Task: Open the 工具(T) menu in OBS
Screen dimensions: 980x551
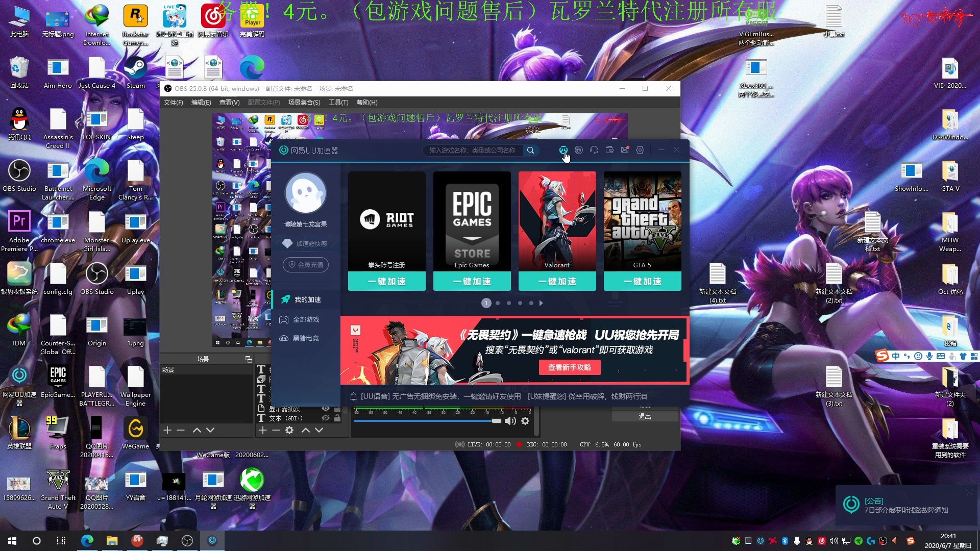Action: click(338, 103)
